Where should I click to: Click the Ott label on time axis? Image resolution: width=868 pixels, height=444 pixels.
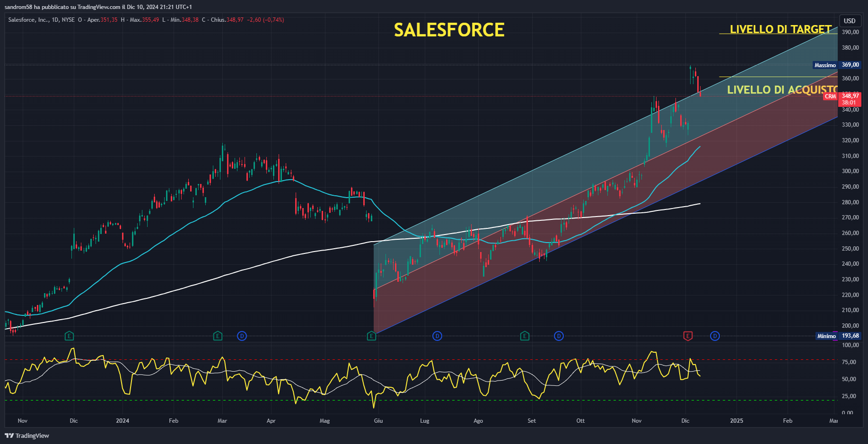coord(580,421)
